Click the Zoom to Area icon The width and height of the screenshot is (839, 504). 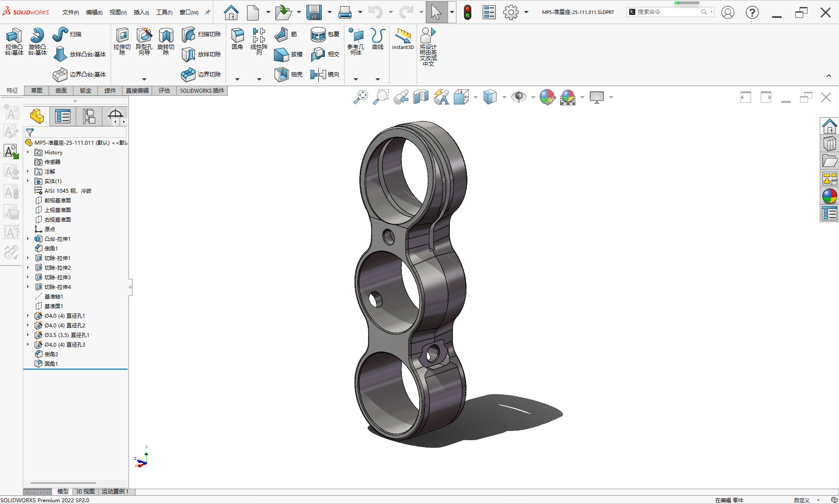click(381, 97)
